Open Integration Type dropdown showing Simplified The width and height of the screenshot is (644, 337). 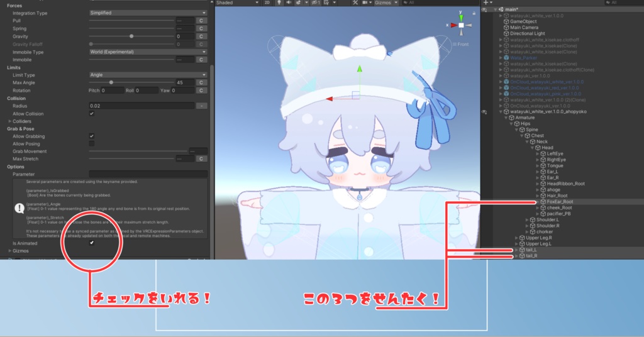pyautogui.click(x=148, y=13)
